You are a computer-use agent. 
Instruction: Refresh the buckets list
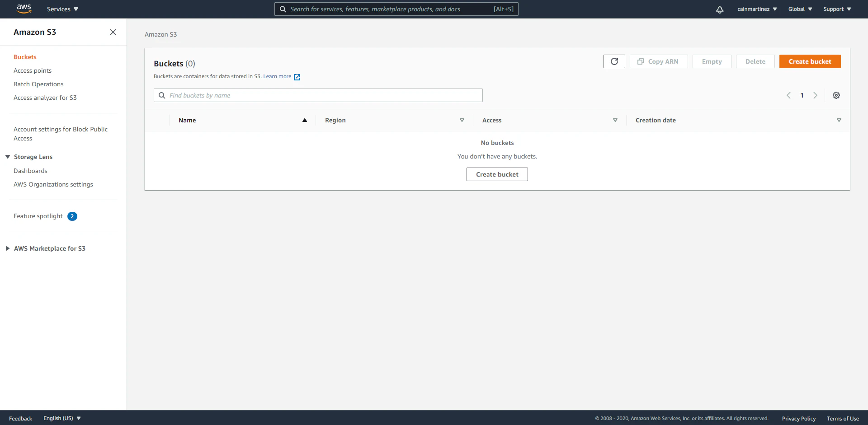614,61
